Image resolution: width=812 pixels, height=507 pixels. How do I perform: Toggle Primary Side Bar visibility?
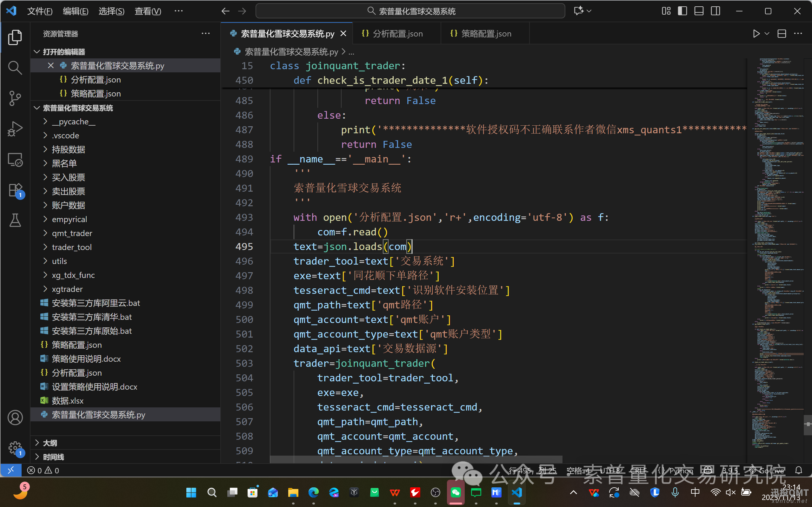coord(682,11)
